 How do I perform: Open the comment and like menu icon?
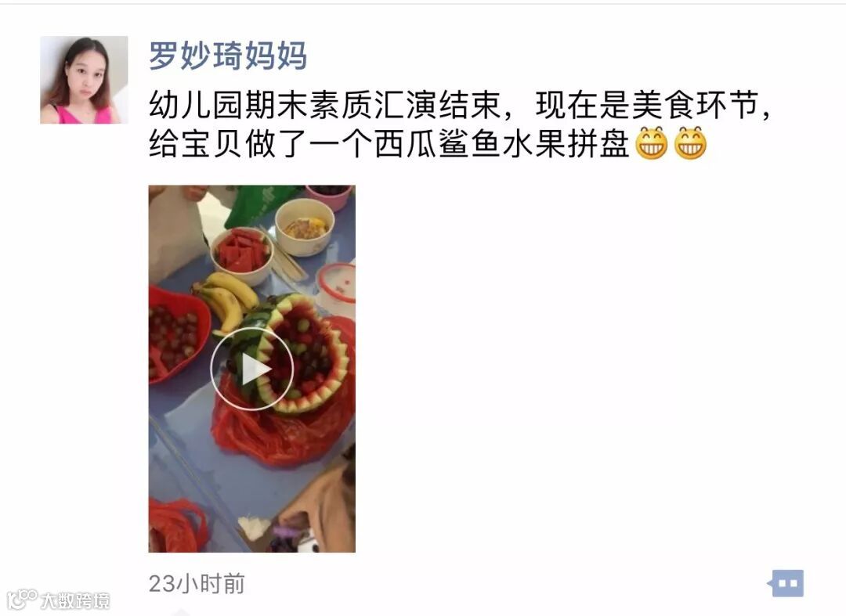coord(785,583)
